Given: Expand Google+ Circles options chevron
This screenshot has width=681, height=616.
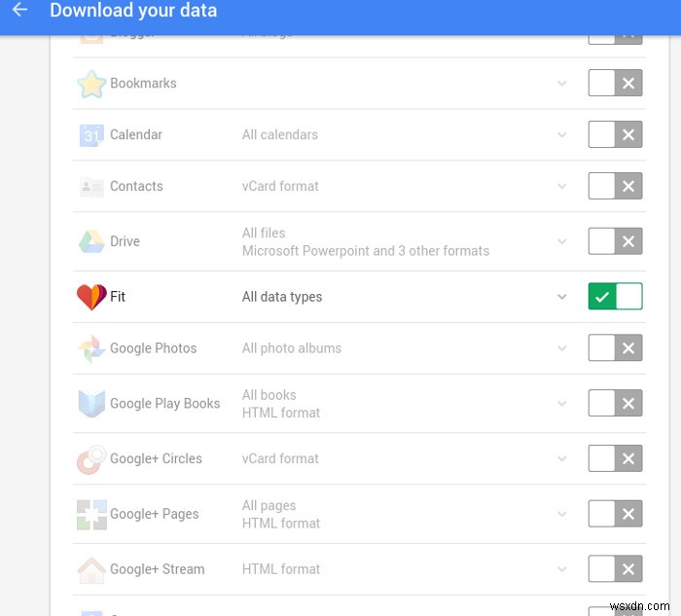Looking at the screenshot, I should (x=562, y=459).
